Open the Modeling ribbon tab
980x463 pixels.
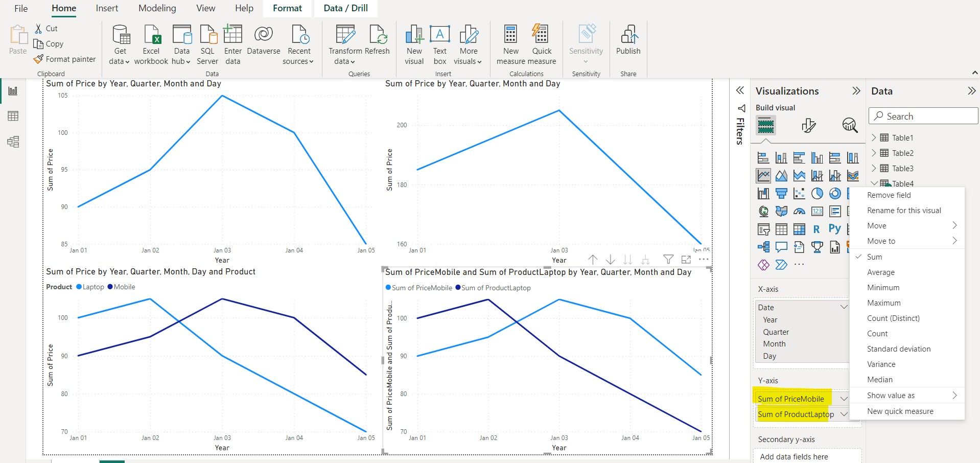157,8
